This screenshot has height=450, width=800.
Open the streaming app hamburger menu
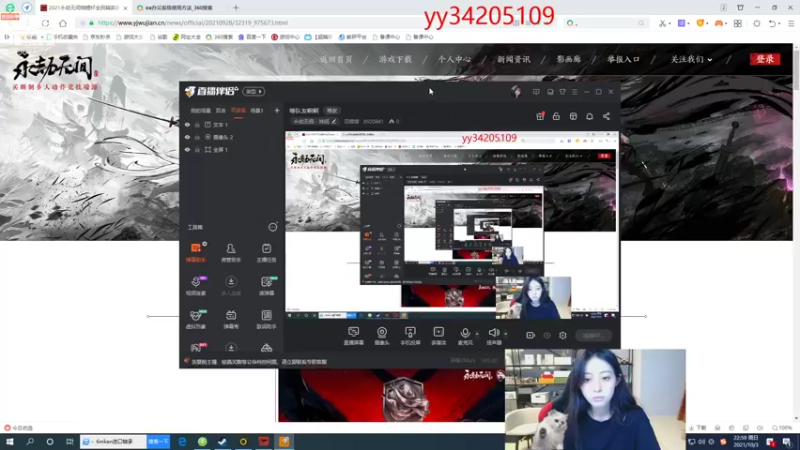pos(574,92)
